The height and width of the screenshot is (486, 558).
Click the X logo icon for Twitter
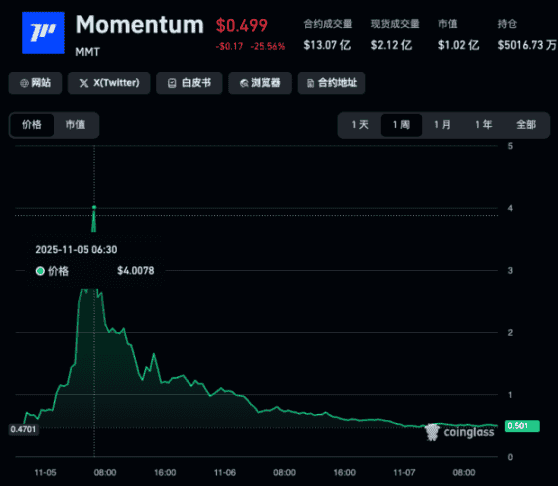84,83
